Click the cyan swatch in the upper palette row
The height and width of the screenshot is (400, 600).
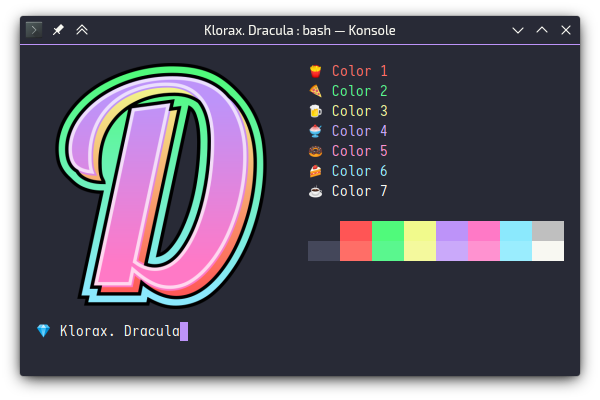tap(516, 231)
